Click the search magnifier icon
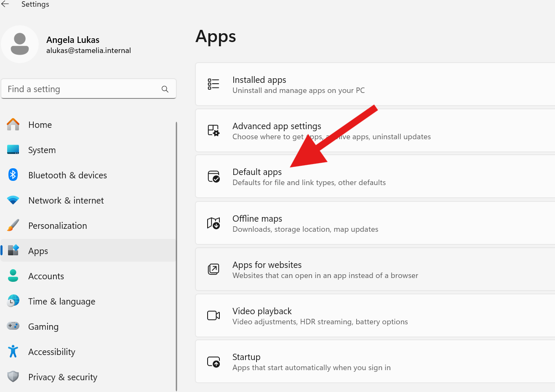Image resolution: width=555 pixels, height=392 pixels. [165, 89]
